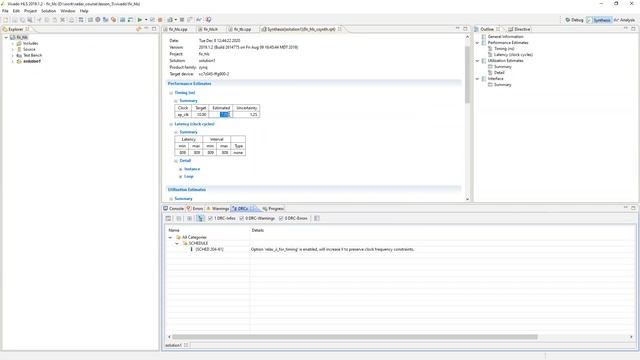Expand the Loop section in report
The height and width of the screenshot is (360, 640).
(180, 176)
